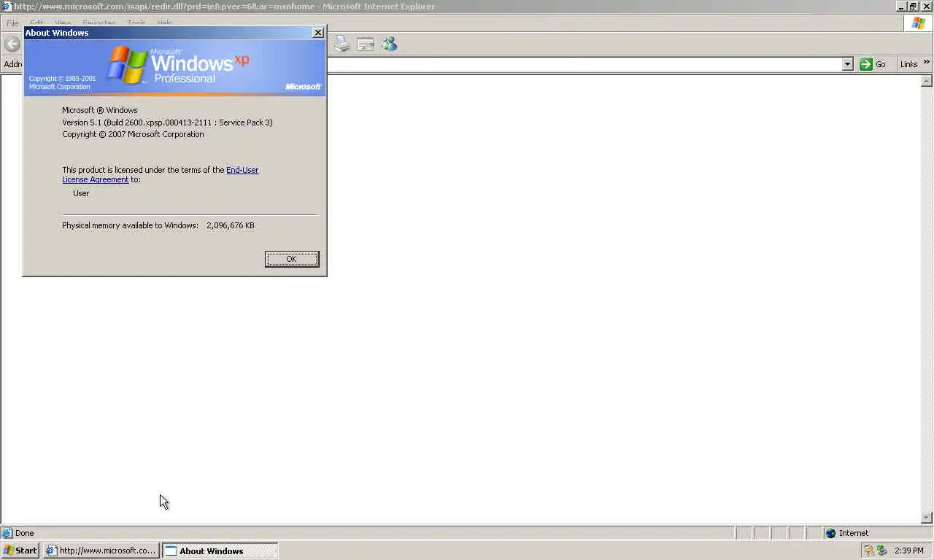Click the scrollbar down arrow
934x560 pixels.
[927, 518]
